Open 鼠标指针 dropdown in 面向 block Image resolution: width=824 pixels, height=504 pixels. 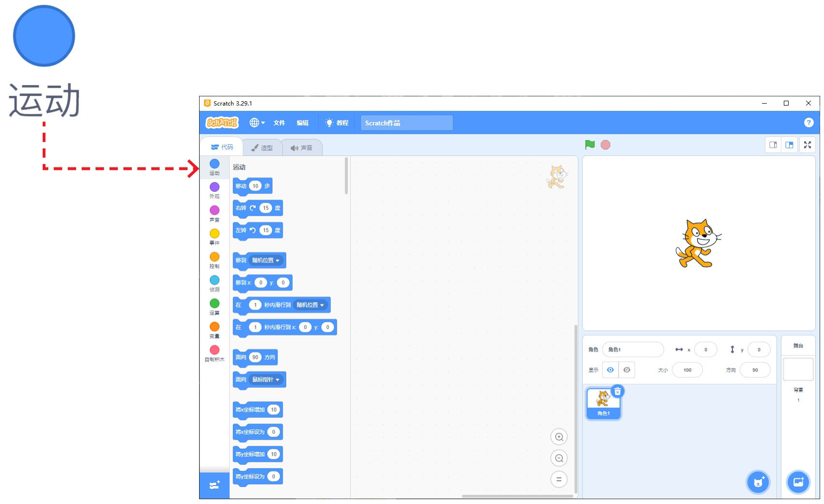click(x=265, y=380)
